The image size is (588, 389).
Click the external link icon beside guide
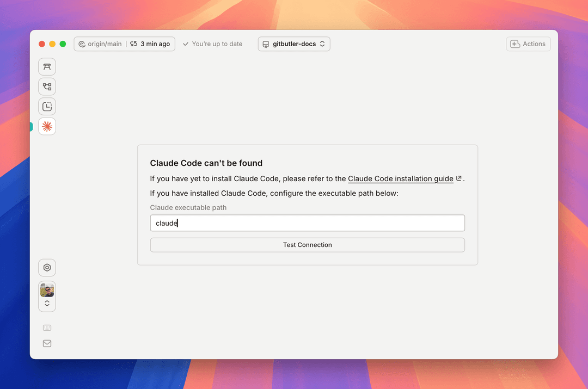459,178
